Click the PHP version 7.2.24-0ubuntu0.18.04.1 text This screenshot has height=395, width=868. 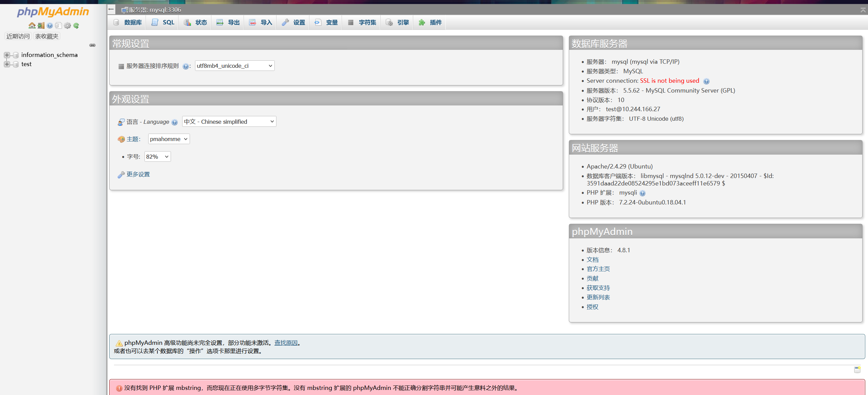(x=652, y=202)
